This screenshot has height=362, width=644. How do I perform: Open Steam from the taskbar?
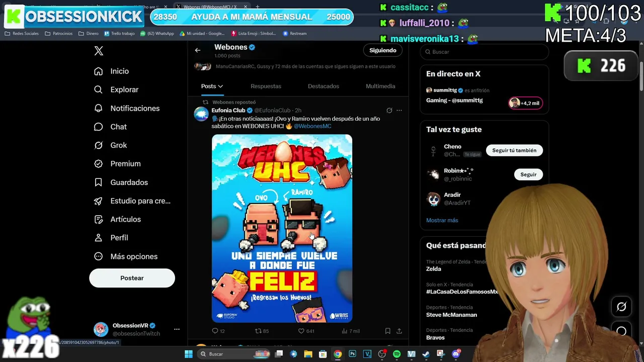(426, 354)
